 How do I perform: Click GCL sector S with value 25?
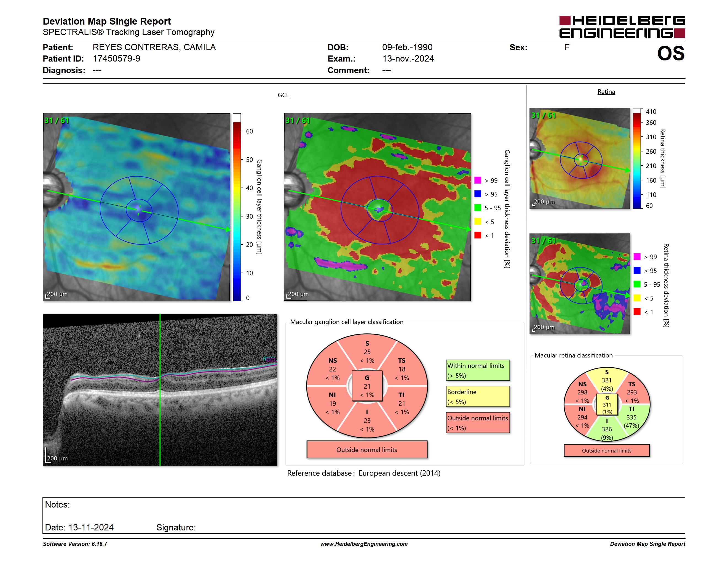coord(367,352)
